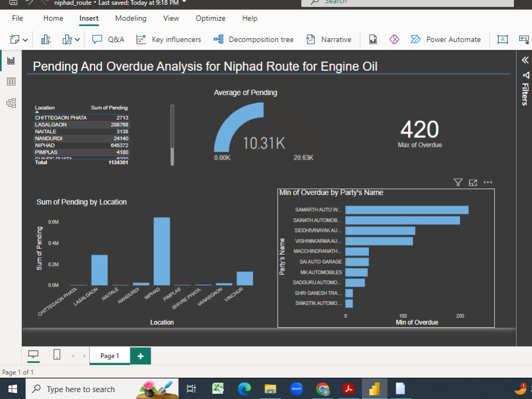Open Model view from the left sidebar
This screenshot has width=532, height=399.
11,103
